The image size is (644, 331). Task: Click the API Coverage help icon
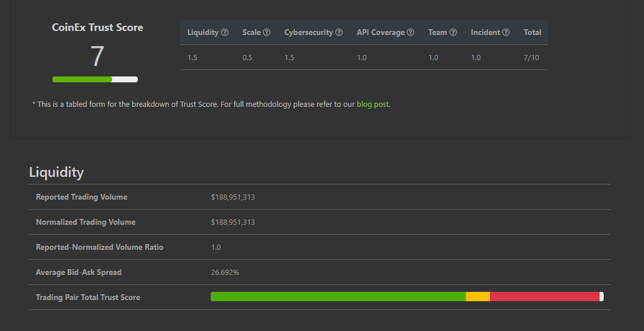click(x=410, y=32)
